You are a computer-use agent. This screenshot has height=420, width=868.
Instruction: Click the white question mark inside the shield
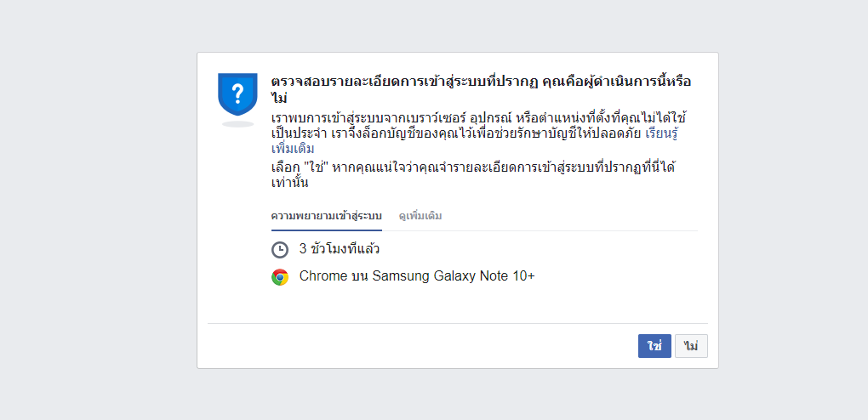click(x=237, y=94)
